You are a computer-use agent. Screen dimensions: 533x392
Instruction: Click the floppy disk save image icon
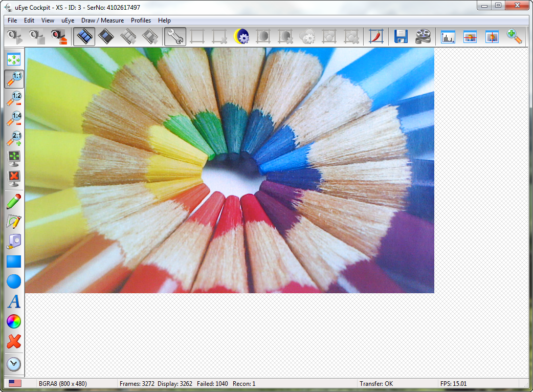pos(401,37)
